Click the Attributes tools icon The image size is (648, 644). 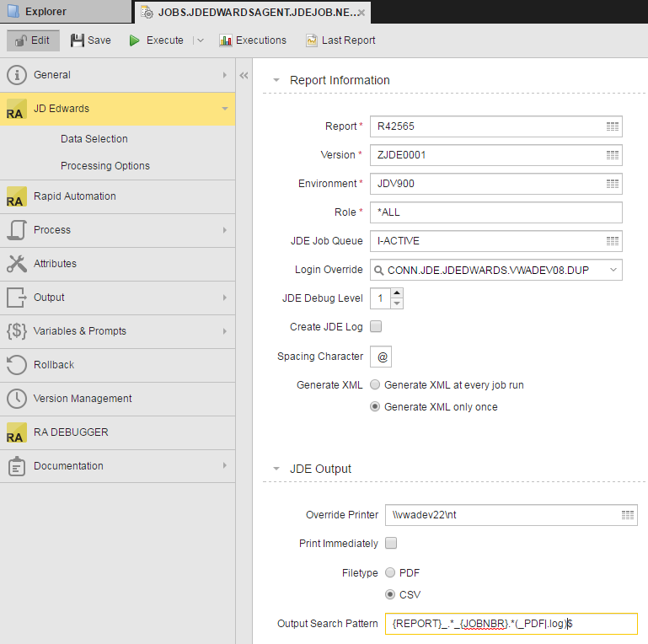[x=17, y=264]
